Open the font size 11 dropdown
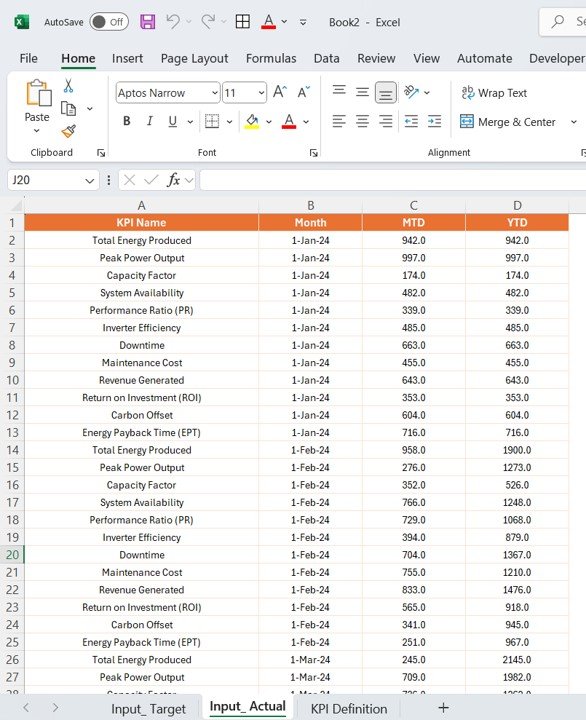This screenshot has height=720, width=586. 261,93
